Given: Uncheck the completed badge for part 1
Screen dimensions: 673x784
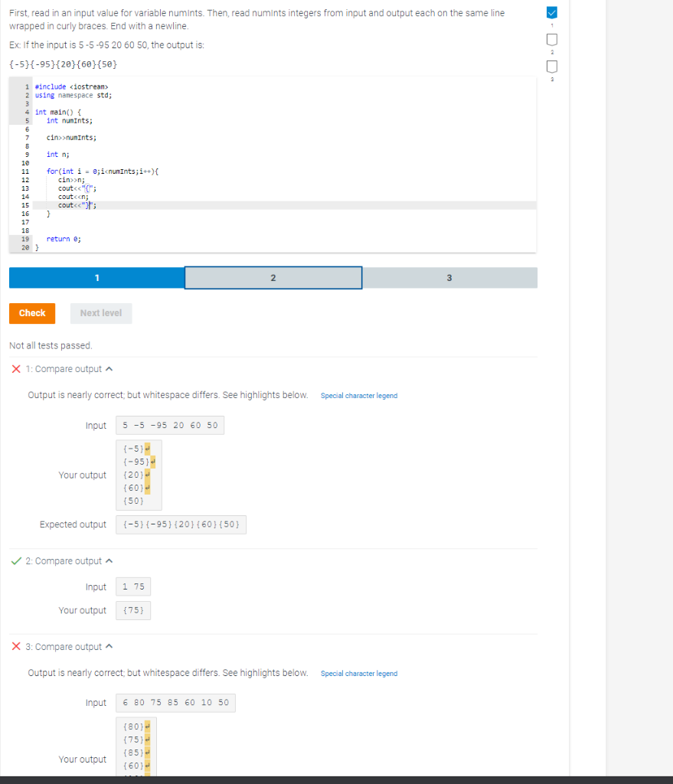Looking at the screenshot, I should (551, 12).
